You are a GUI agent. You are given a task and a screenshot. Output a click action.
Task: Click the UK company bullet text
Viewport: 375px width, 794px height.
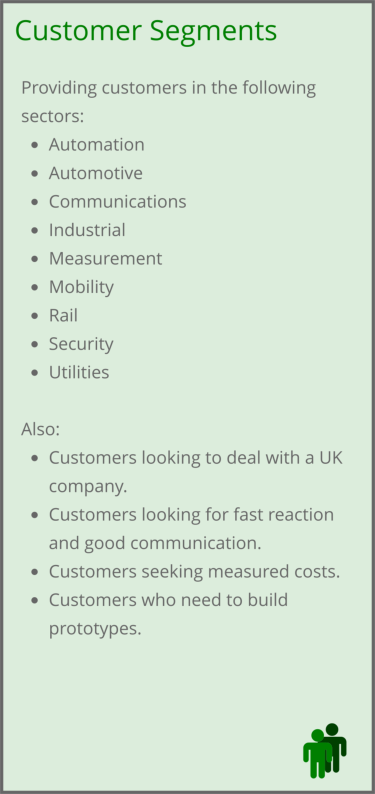196,472
